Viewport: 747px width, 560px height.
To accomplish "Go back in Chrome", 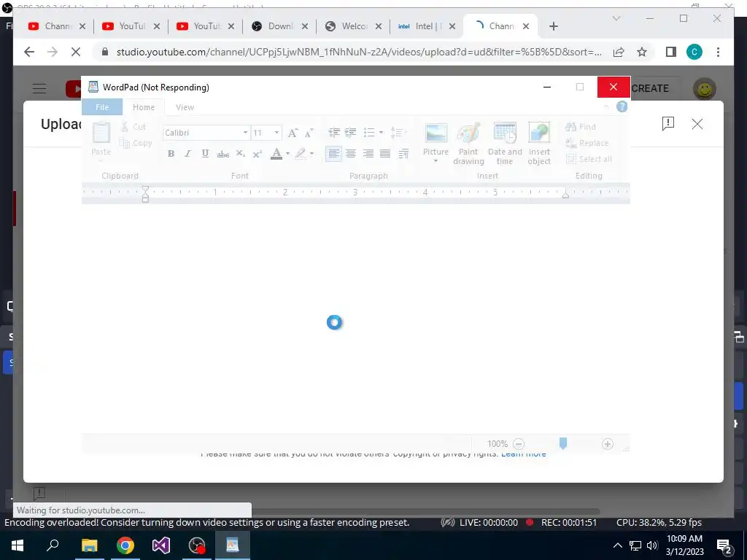I will [x=29, y=52].
